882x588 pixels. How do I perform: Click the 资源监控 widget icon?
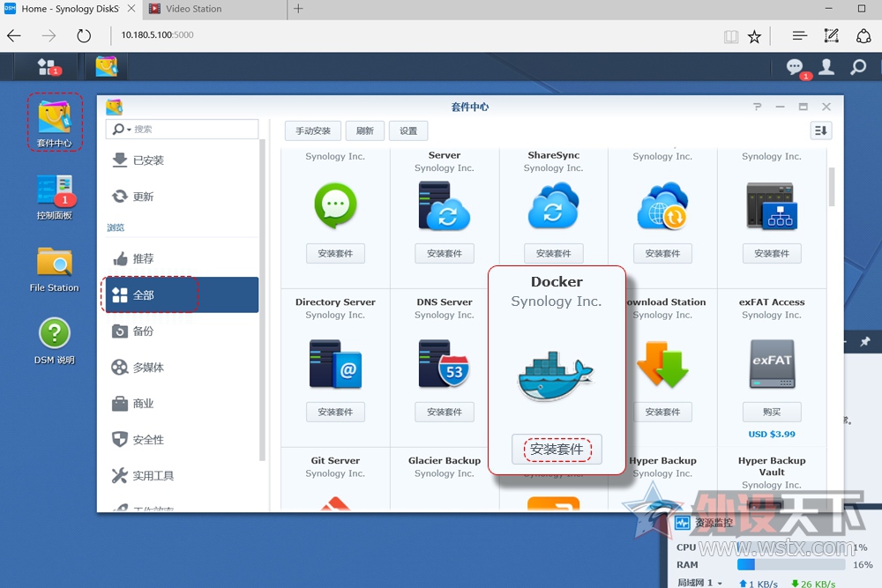pyautogui.click(x=683, y=523)
